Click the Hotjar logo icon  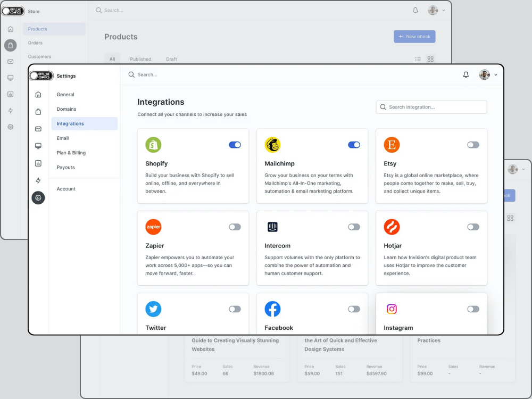tap(392, 227)
